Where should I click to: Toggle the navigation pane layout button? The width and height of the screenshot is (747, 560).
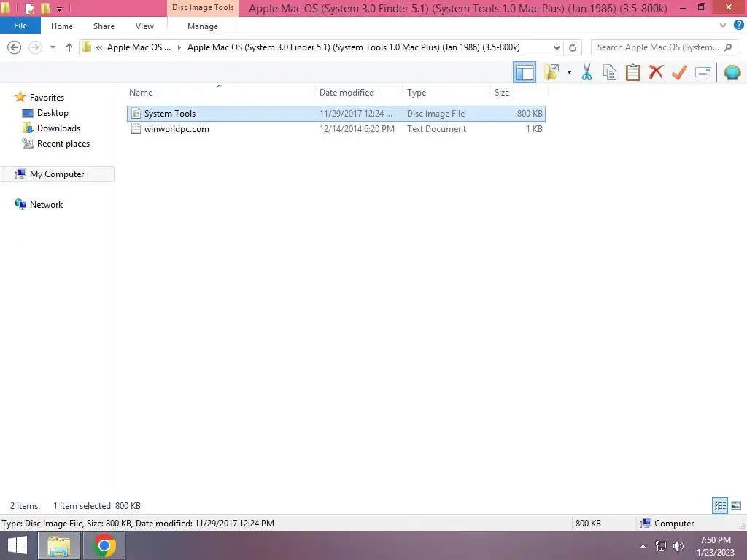pyautogui.click(x=524, y=72)
